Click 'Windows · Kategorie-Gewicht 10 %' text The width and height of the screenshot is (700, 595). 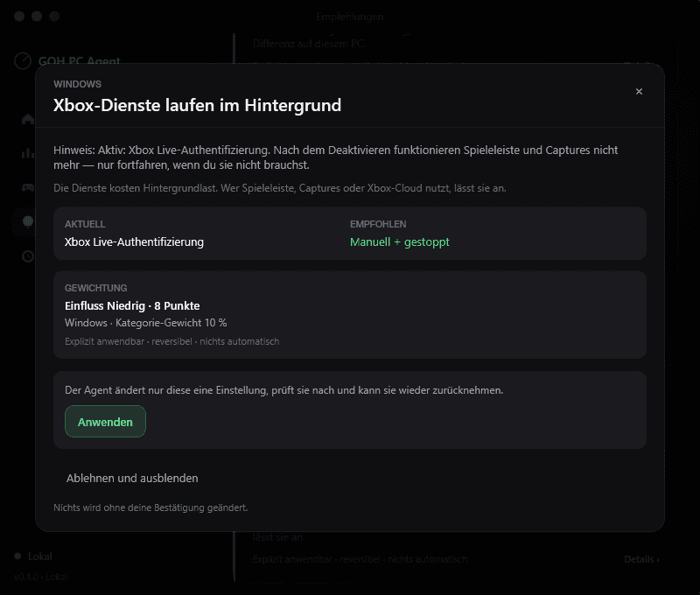pos(145,323)
